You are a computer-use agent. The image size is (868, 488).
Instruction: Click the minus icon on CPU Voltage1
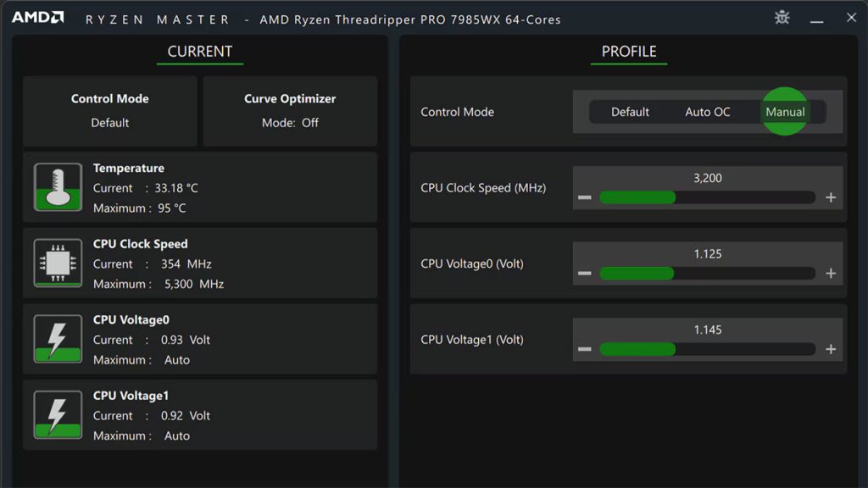(x=585, y=348)
